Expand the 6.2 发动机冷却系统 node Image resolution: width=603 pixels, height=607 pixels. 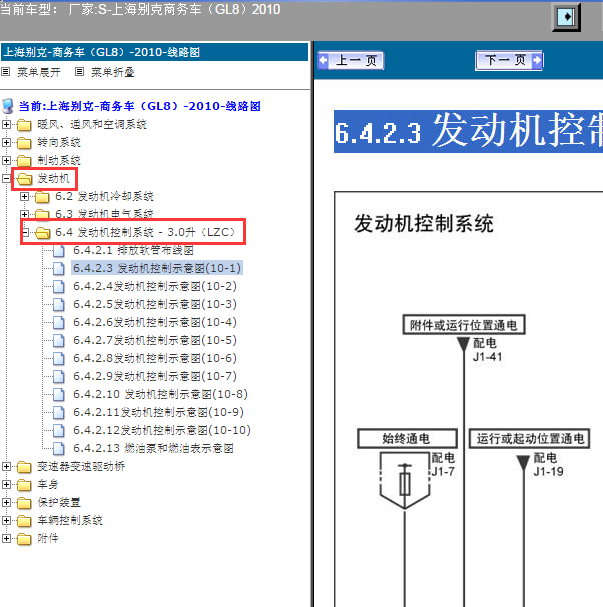pos(24,197)
